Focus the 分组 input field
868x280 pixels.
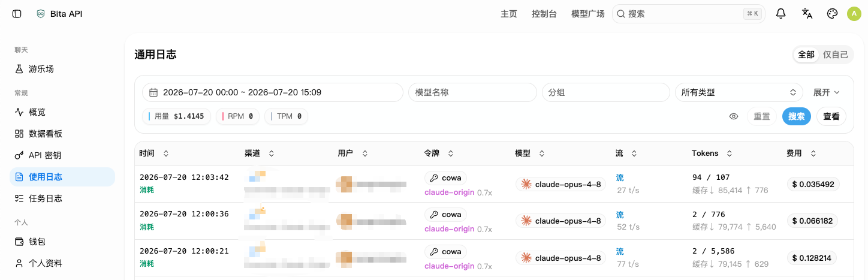605,92
